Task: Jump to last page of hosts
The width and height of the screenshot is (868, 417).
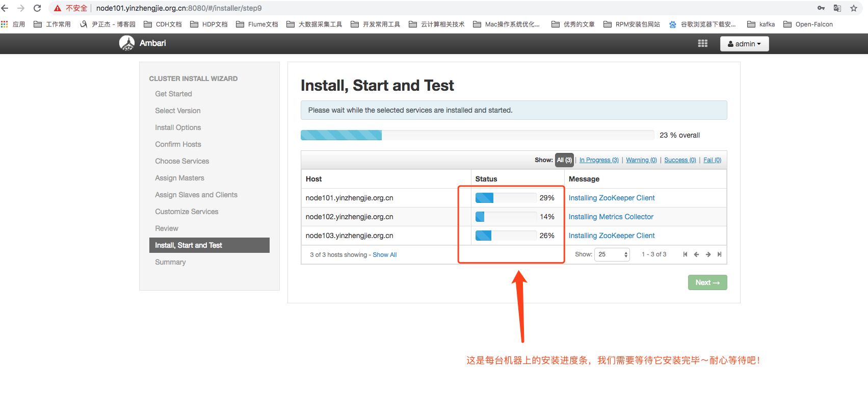Action: [719, 254]
